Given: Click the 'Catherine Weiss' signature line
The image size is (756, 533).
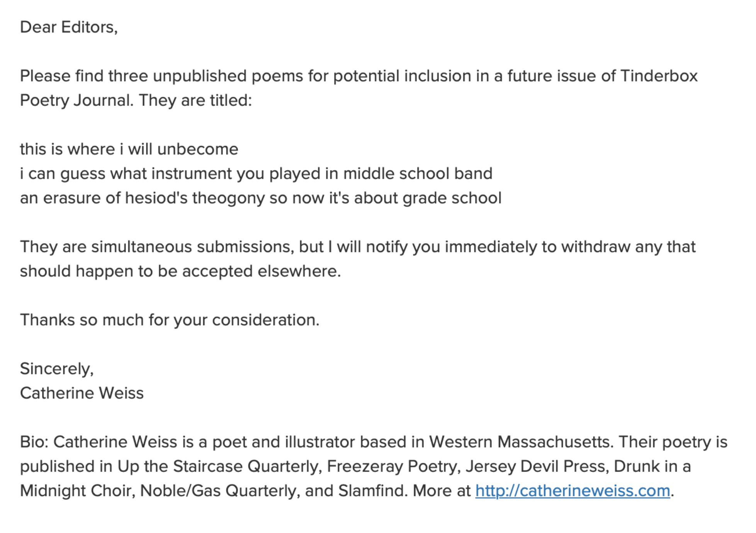Looking at the screenshot, I should pyautogui.click(x=82, y=393).
